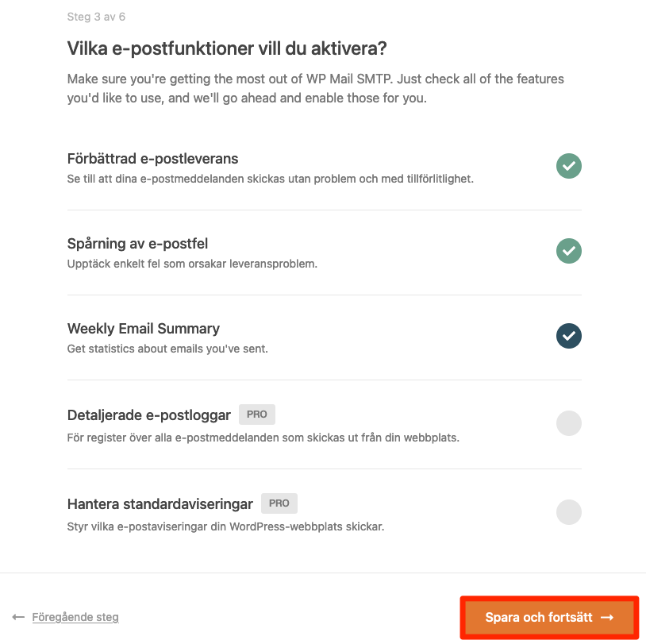Click the Detaljerade e-postloggar title text
Viewport: 646px width, 644px height.
(x=148, y=415)
